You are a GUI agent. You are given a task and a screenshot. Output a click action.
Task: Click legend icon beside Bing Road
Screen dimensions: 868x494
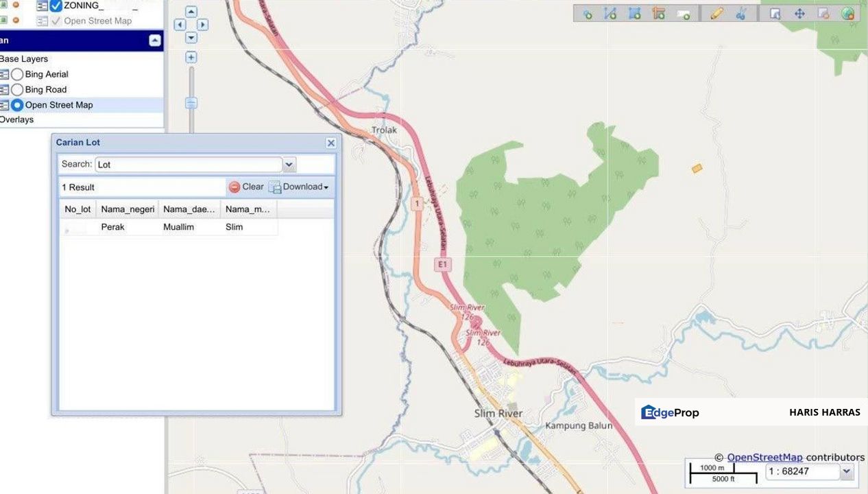pyautogui.click(x=4, y=89)
